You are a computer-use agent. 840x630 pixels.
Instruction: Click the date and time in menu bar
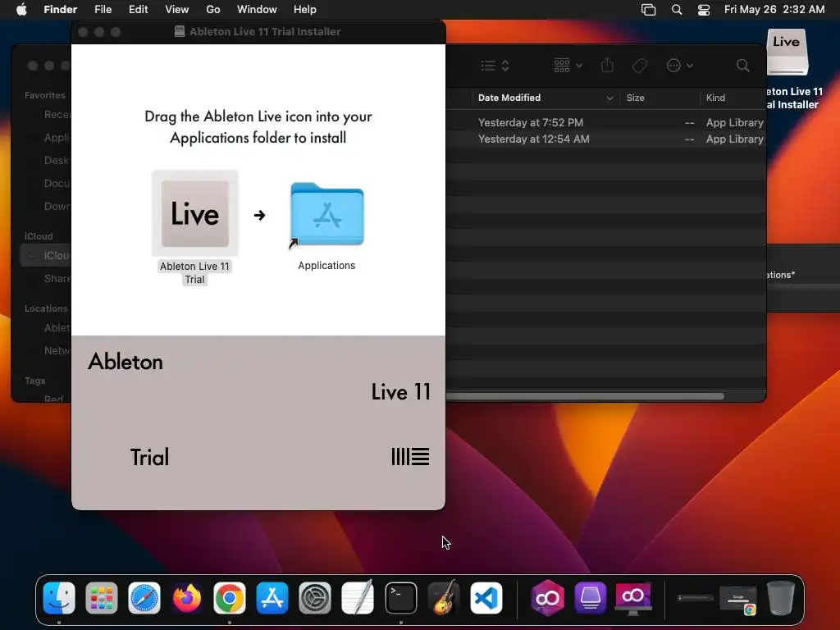[x=774, y=10]
